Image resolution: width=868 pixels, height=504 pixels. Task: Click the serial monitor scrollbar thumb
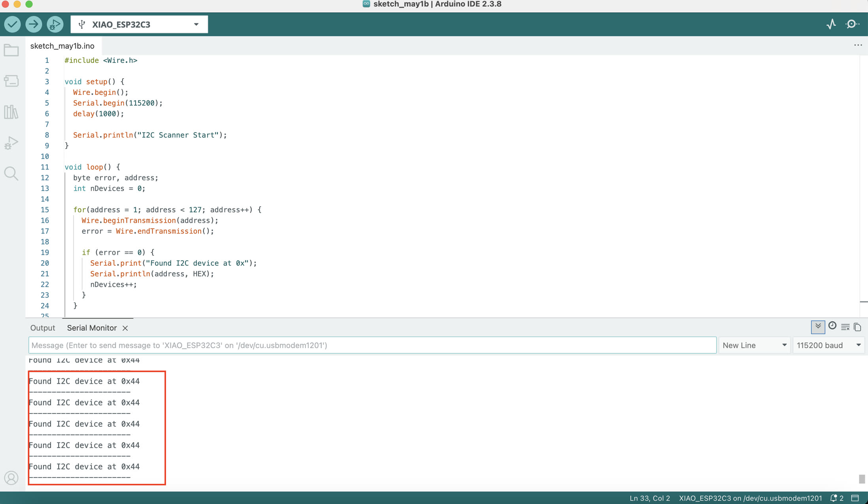pyautogui.click(x=862, y=479)
